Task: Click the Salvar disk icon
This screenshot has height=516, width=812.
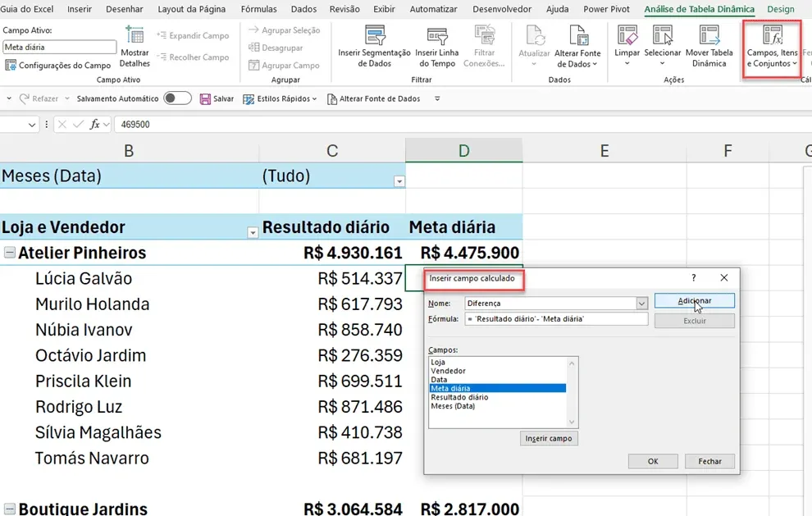Action: [x=205, y=99]
